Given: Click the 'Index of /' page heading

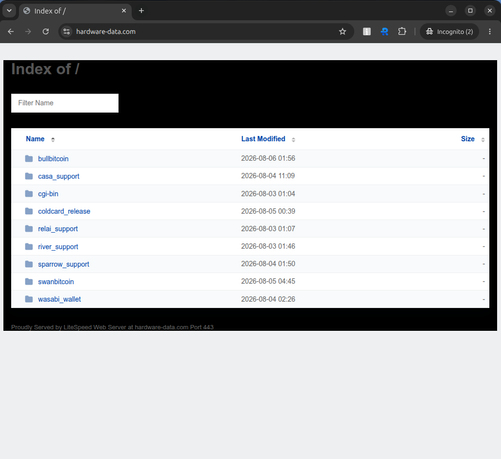Looking at the screenshot, I should [45, 69].
